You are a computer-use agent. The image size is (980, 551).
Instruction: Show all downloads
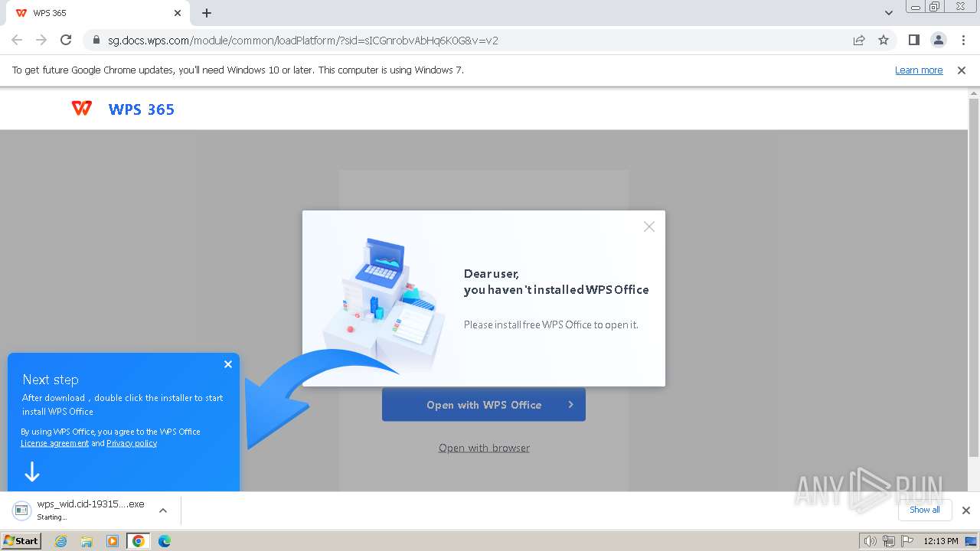(925, 510)
